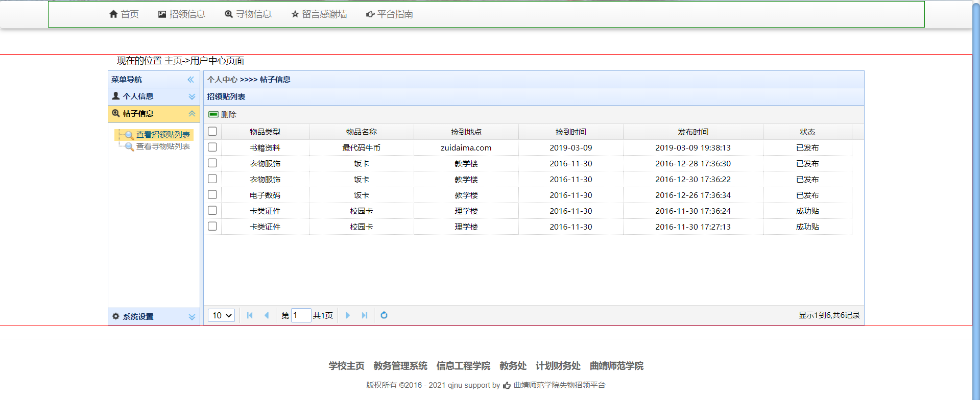
Task: Go to first page in pager
Action: 250,315
